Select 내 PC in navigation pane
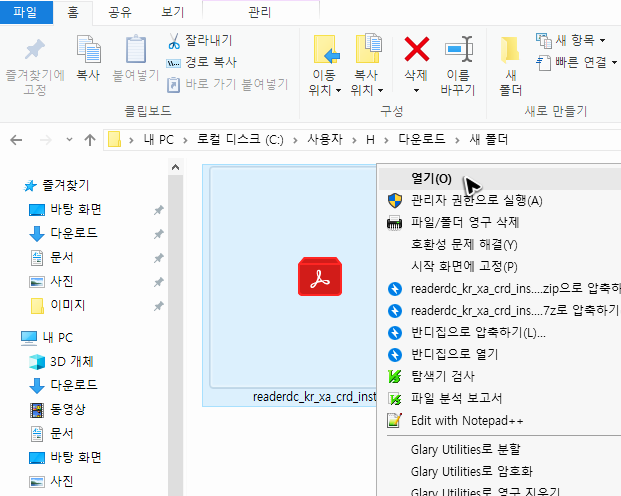This screenshot has width=621, height=496. pos(48,338)
